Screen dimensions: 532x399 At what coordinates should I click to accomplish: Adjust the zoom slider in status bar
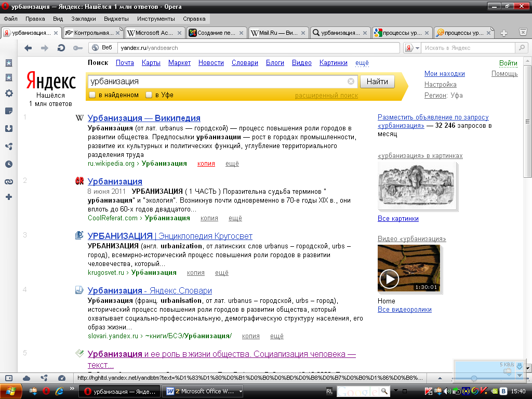coord(474,378)
